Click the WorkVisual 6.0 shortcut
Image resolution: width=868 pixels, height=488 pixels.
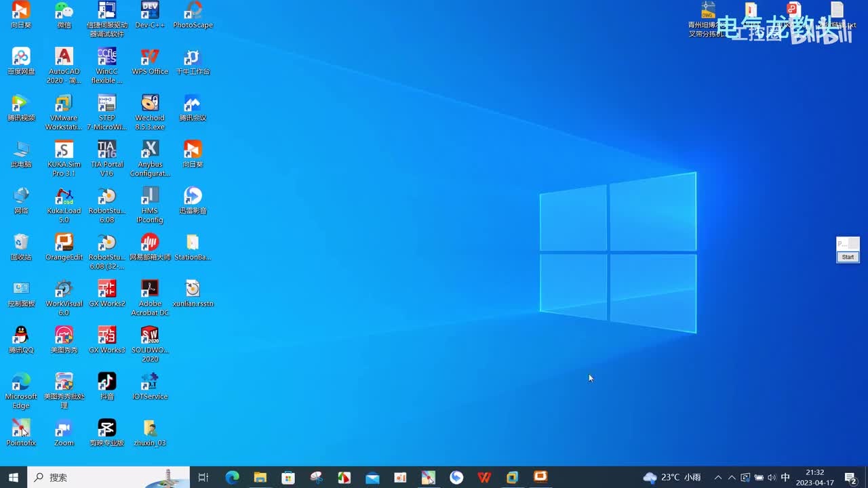[x=64, y=298]
